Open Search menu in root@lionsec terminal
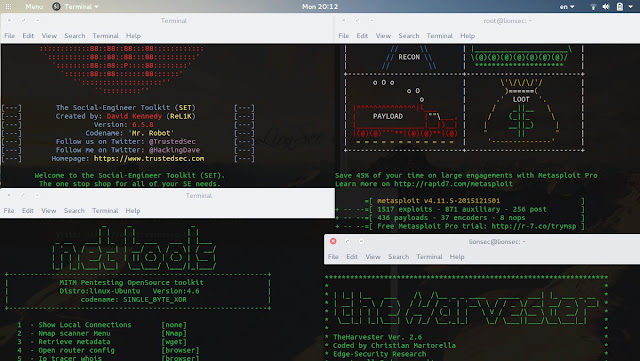640x361 pixels. tap(409, 36)
